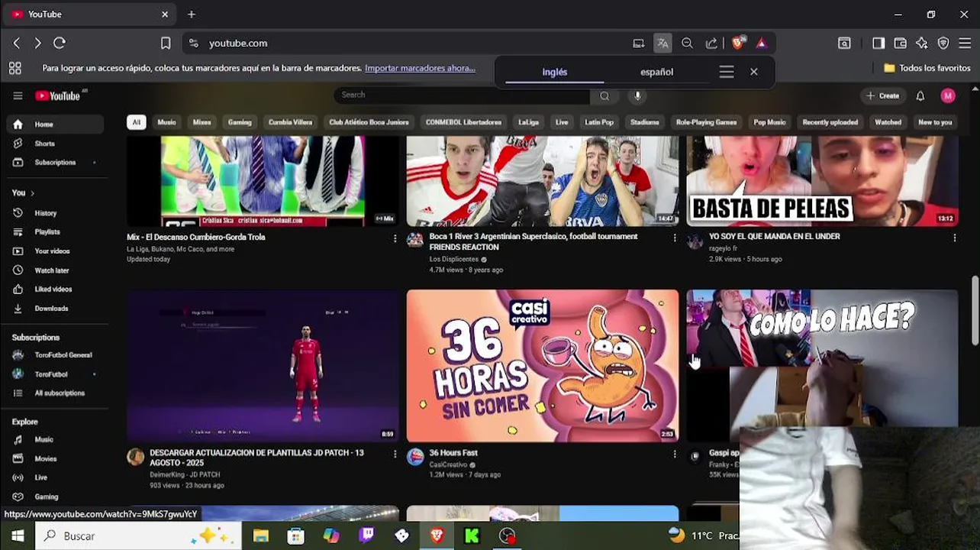Bookmark this page icon
980x550 pixels.
(166, 43)
